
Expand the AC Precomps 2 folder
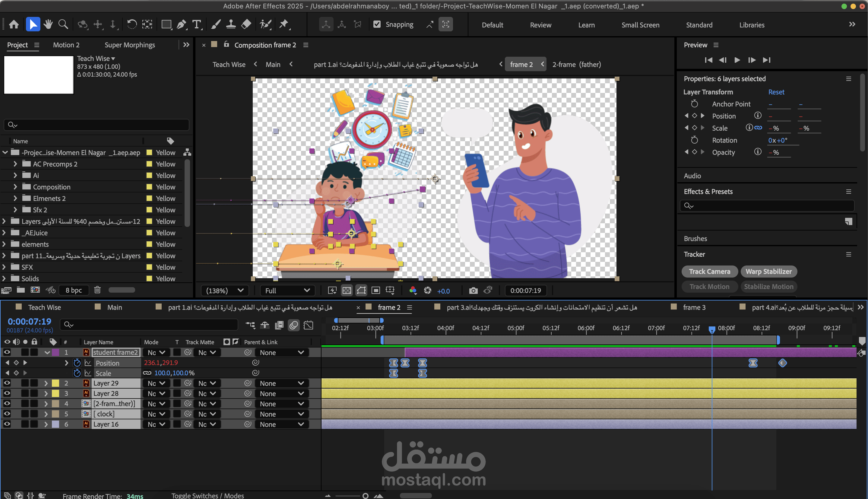[x=15, y=164]
